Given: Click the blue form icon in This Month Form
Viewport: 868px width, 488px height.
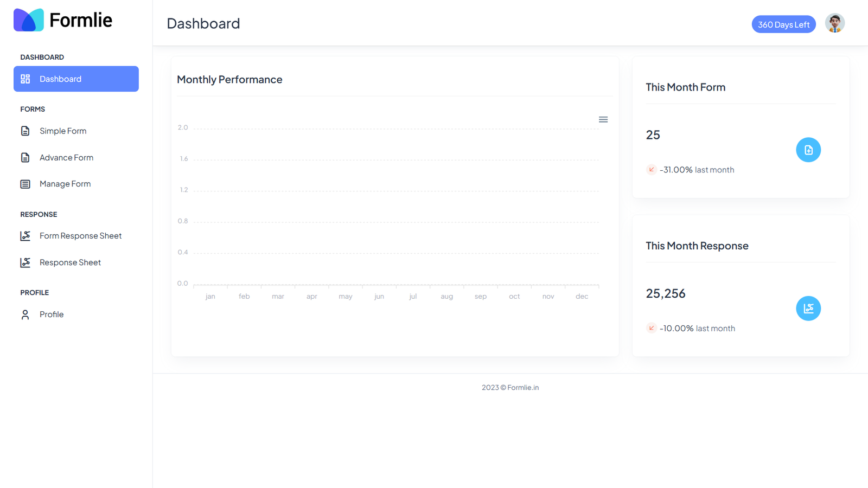Looking at the screenshot, I should (x=808, y=150).
